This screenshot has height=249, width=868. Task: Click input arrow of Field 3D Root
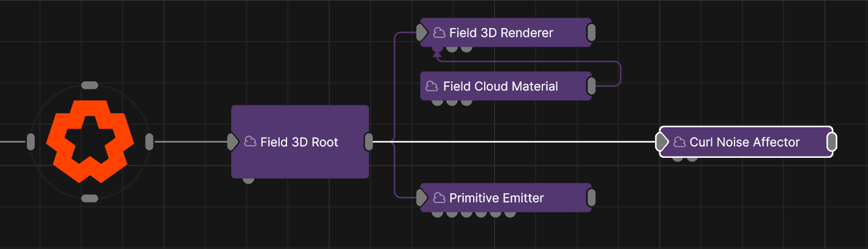point(233,142)
